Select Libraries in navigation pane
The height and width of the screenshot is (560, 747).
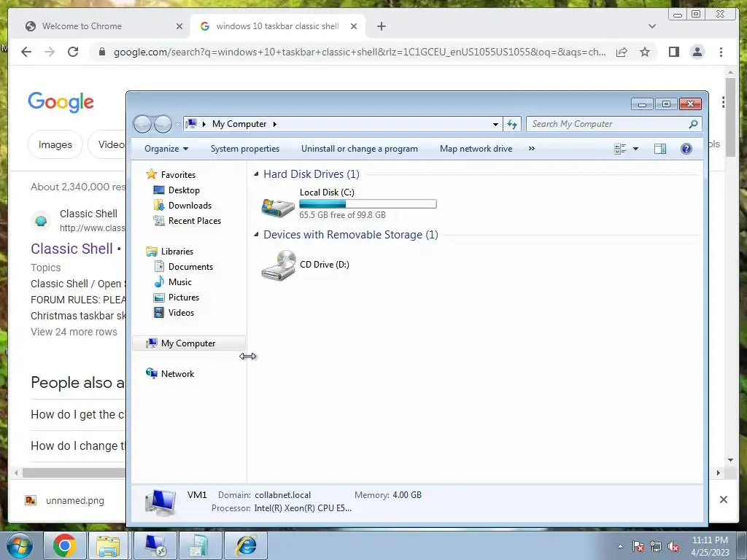point(169,251)
